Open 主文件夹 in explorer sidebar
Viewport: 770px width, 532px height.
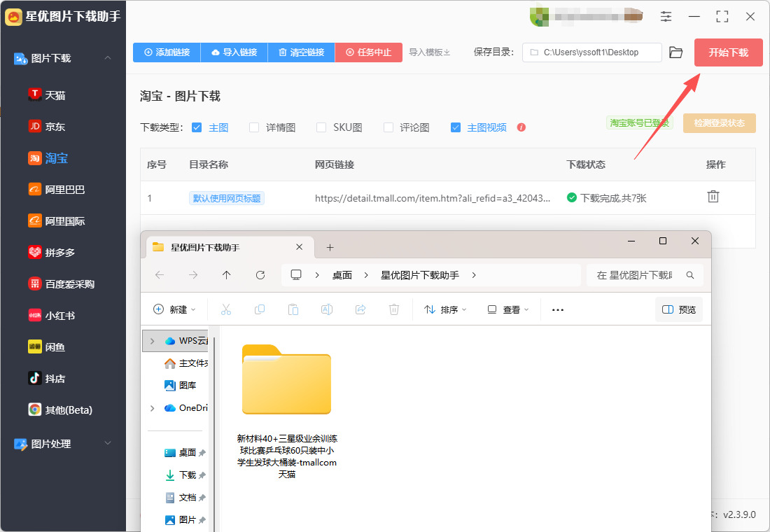coord(185,363)
